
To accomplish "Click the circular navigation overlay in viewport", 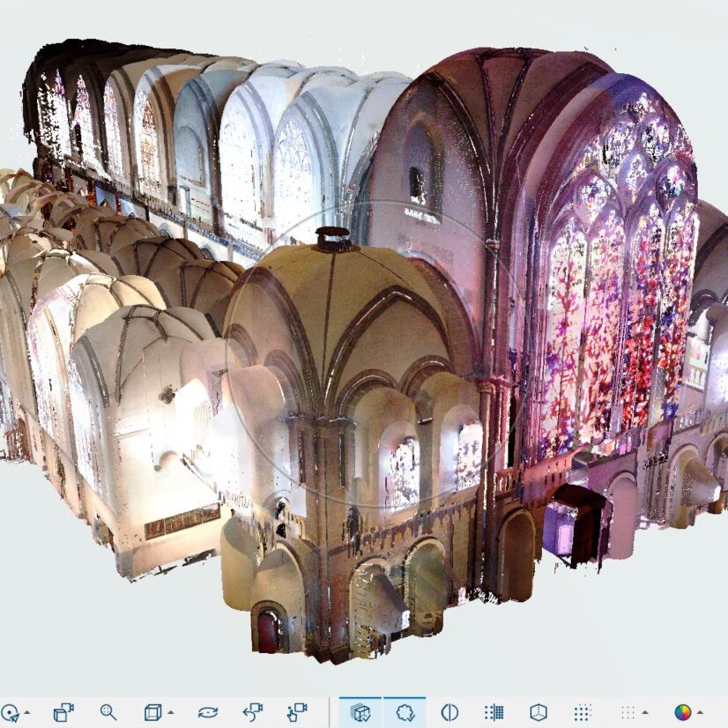I will [x=379, y=344].
